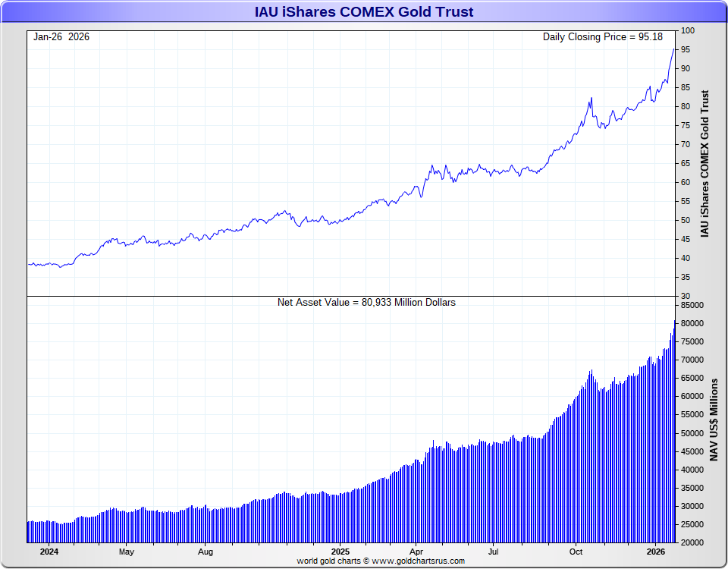Screen dimensions: 728x569
Task: Click the 75000 tick on NAV axis
Action: pos(692,342)
